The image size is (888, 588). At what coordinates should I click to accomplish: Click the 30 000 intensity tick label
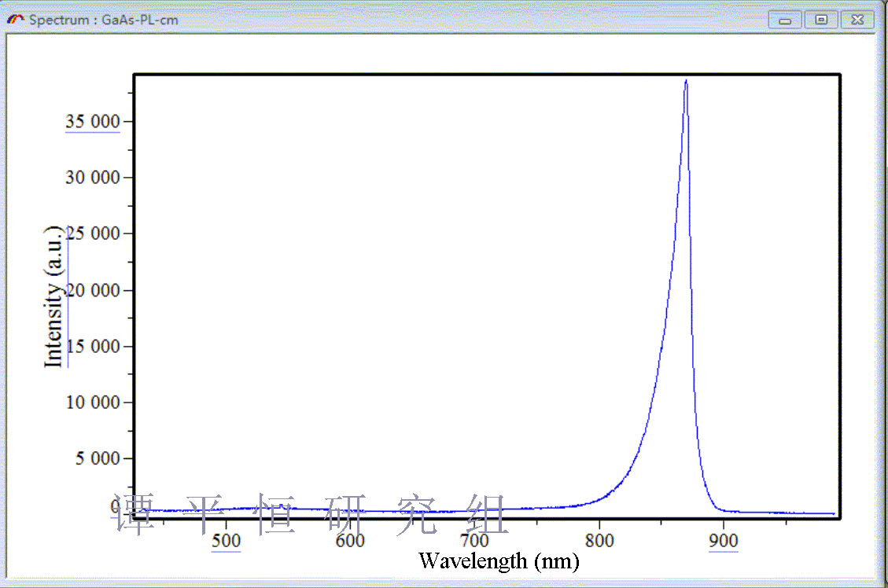tap(92, 178)
